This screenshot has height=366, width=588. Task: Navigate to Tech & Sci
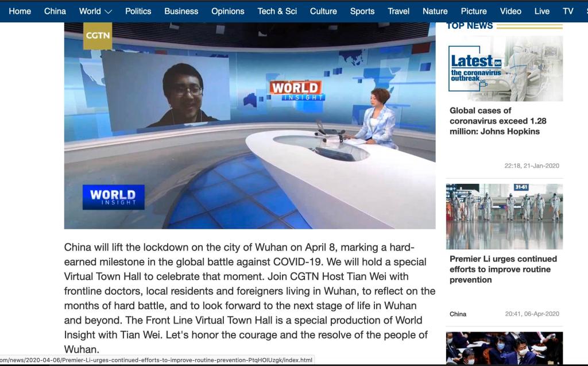pos(277,11)
